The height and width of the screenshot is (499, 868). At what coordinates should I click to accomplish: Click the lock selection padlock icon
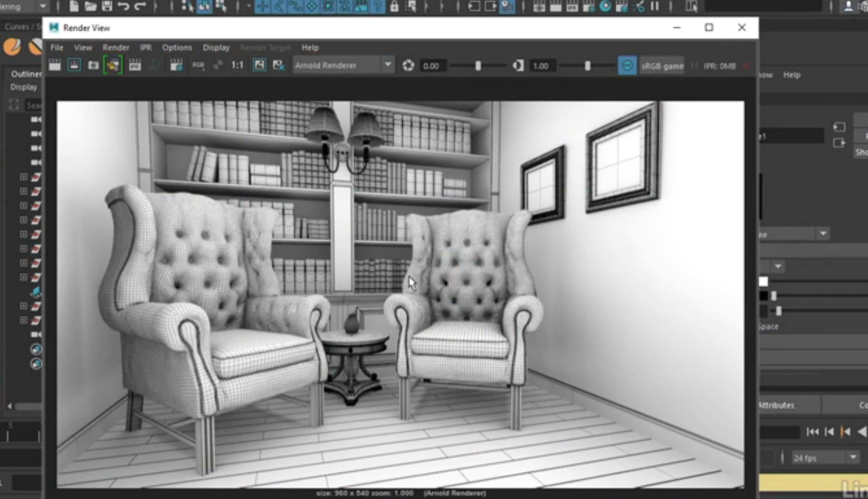(x=393, y=7)
